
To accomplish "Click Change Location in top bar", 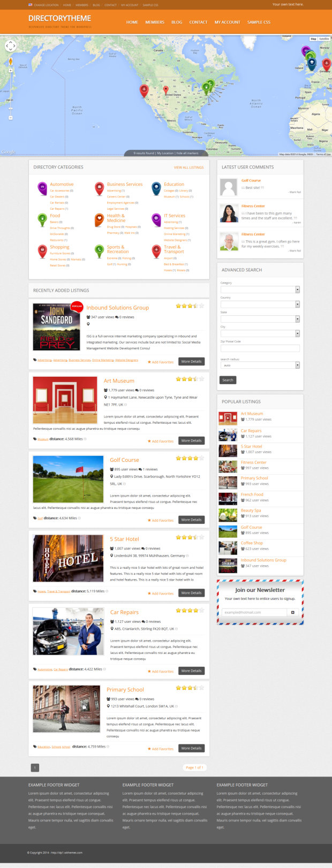I will click(46, 5).
